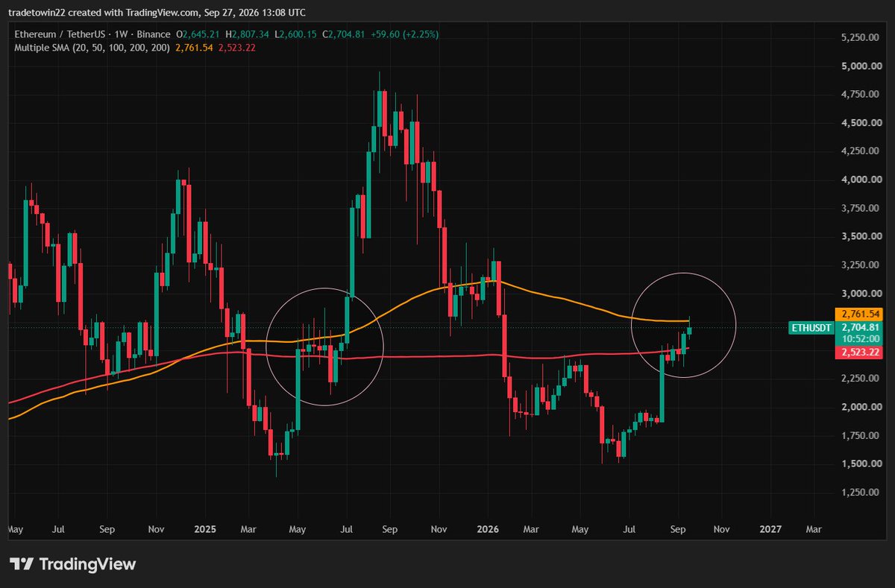Select the 1W interval in chart title
The height and width of the screenshot is (588, 895).
click(122, 34)
